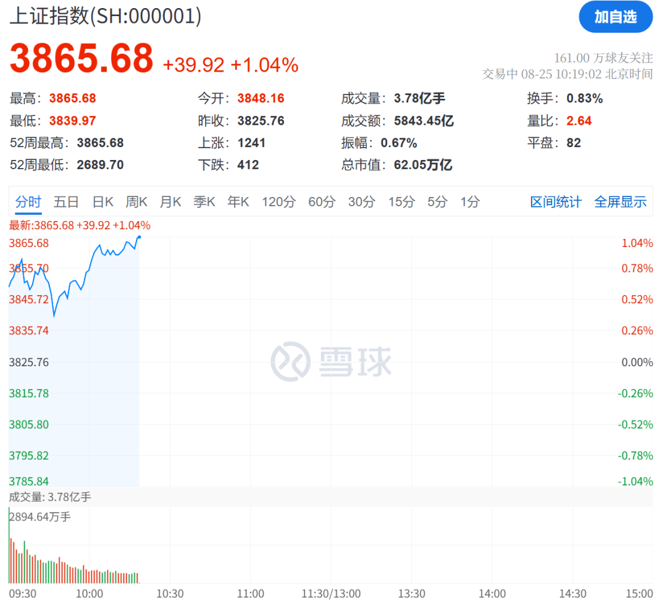The width and height of the screenshot is (667, 604).
Task: Open the 日K chart tab
Action: click(103, 202)
